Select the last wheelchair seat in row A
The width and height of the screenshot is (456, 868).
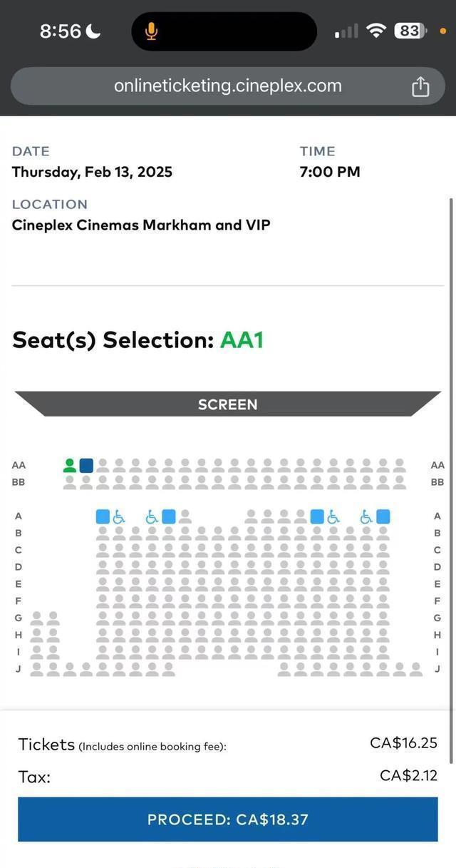(366, 516)
